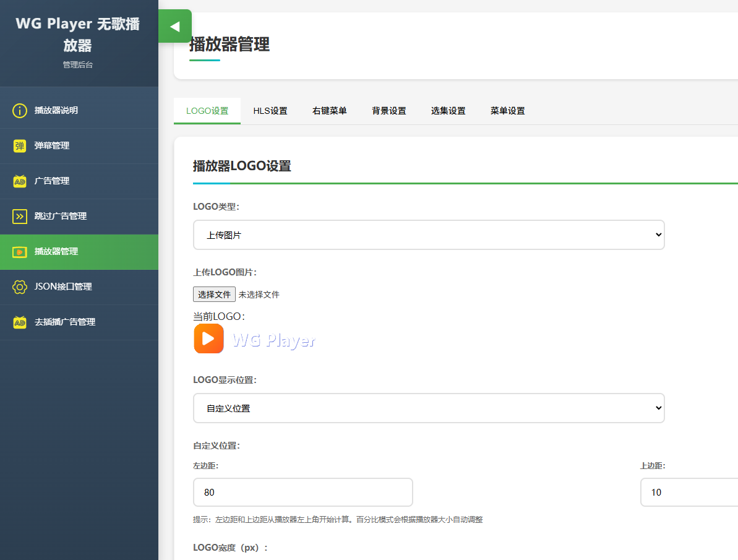Click the 左边距 input field
Viewport: 738px width, 560px height.
[x=303, y=493]
